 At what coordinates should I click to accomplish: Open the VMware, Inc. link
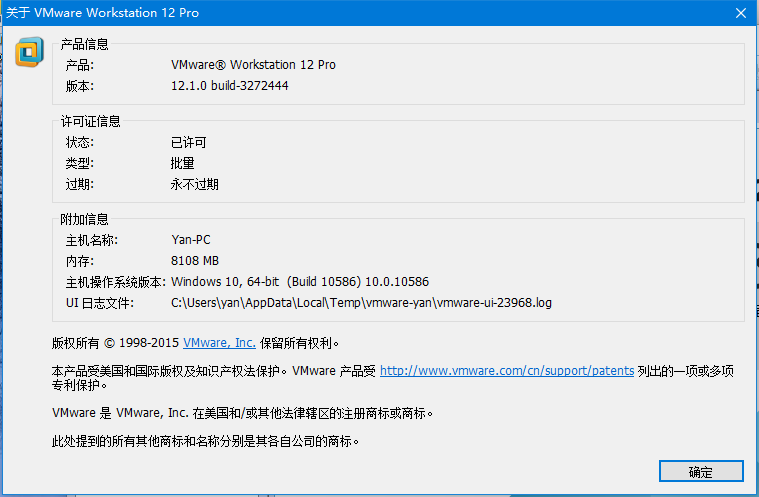[x=219, y=343]
